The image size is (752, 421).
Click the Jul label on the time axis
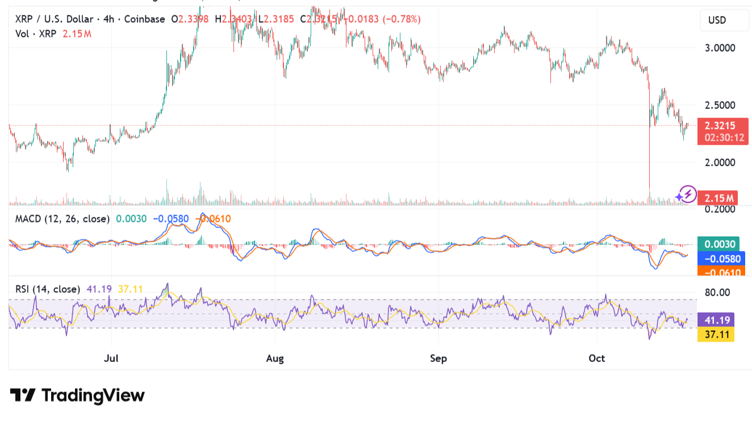tap(111, 357)
